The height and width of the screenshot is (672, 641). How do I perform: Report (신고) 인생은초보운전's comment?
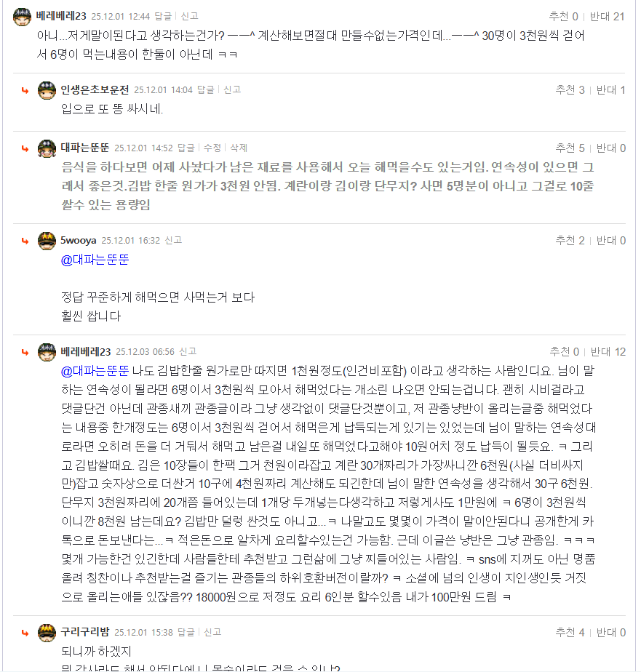click(232, 90)
